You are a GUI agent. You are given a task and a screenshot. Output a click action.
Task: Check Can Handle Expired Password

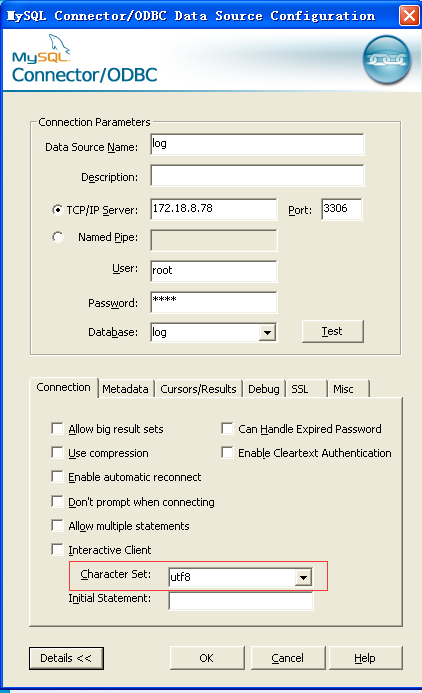pos(227,429)
